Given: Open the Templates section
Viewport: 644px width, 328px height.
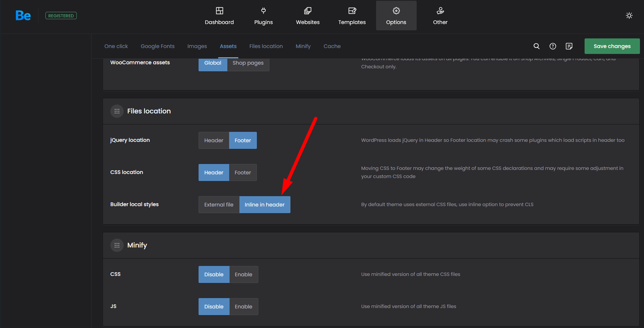Looking at the screenshot, I should (x=352, y=16).
